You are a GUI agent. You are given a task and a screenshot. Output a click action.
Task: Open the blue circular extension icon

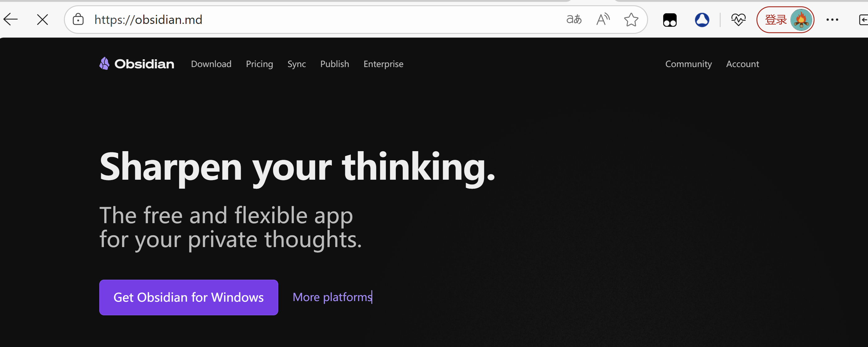tap(702, 20)
